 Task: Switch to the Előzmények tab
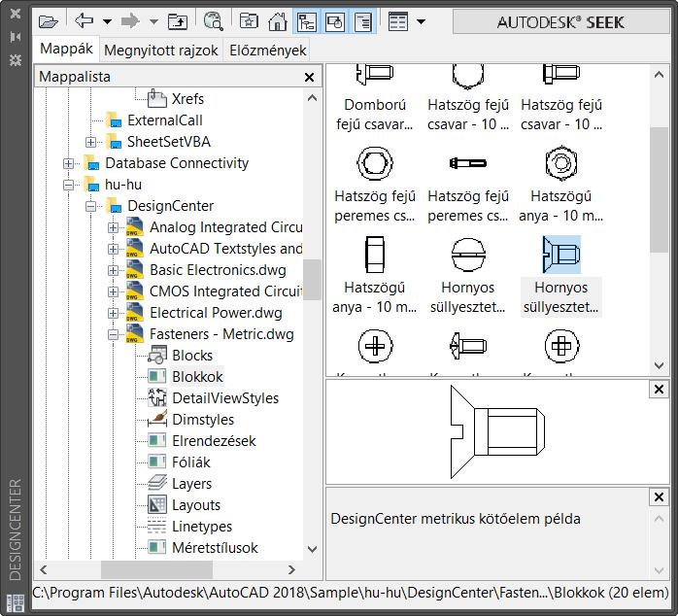pyautogui.click(x=268, y=51)
